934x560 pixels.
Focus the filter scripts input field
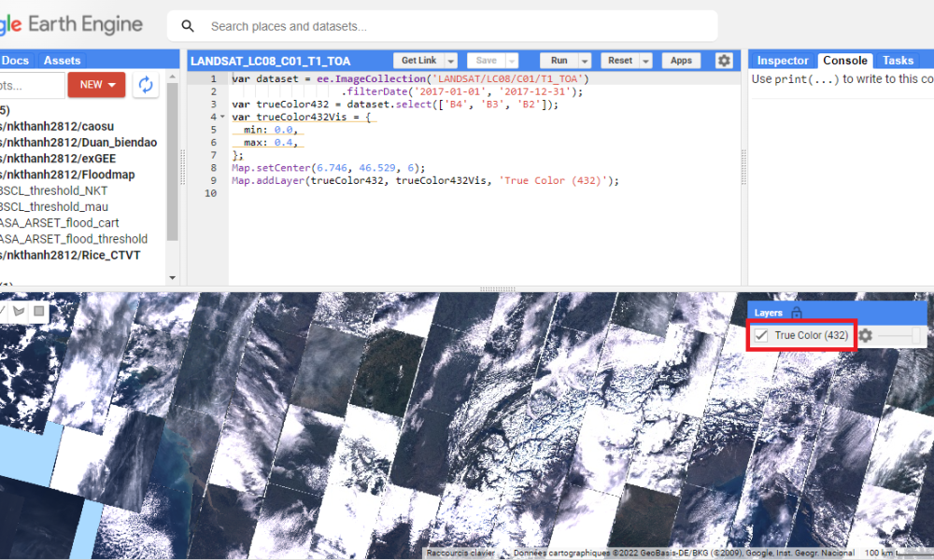(x=32, y=85)
